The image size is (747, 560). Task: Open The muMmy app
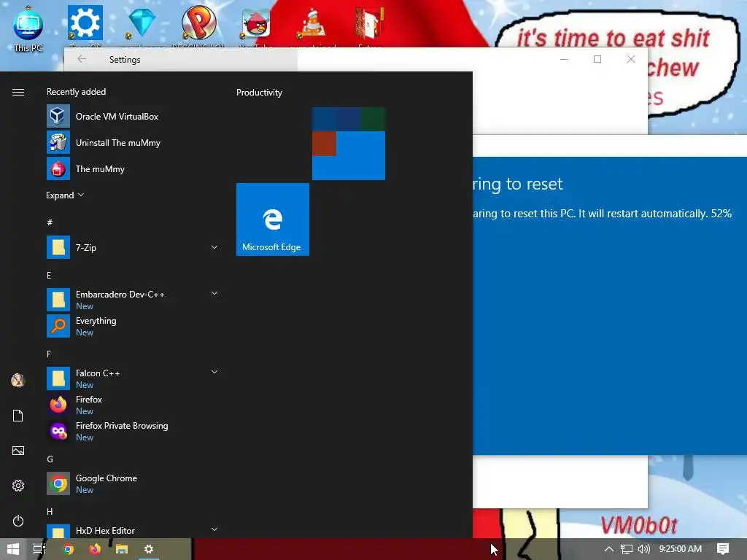[x=133, y=168]
